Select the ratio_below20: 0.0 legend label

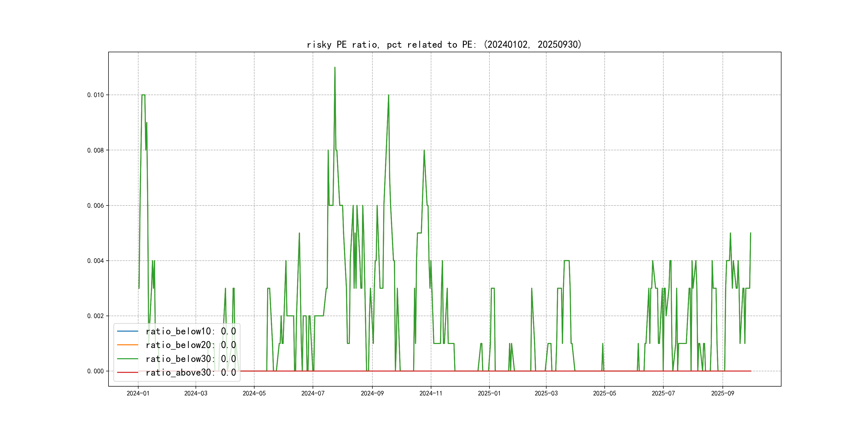191,345
